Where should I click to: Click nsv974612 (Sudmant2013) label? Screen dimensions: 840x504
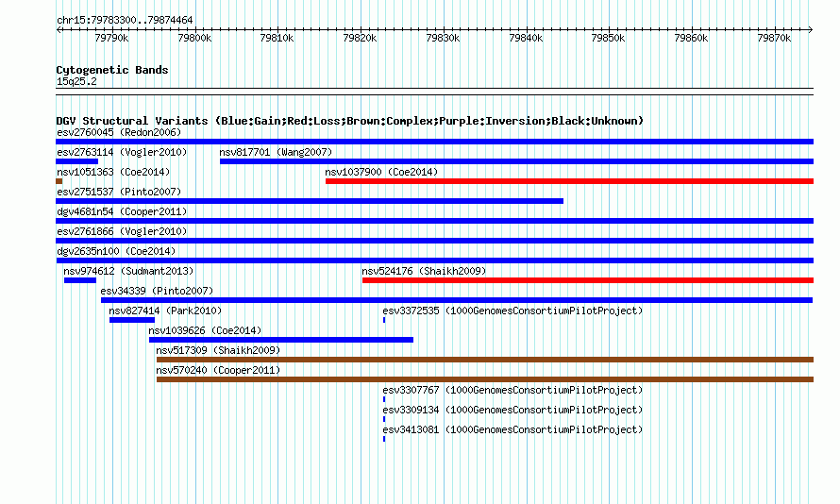pyautogui.click(x=128, y=271)
